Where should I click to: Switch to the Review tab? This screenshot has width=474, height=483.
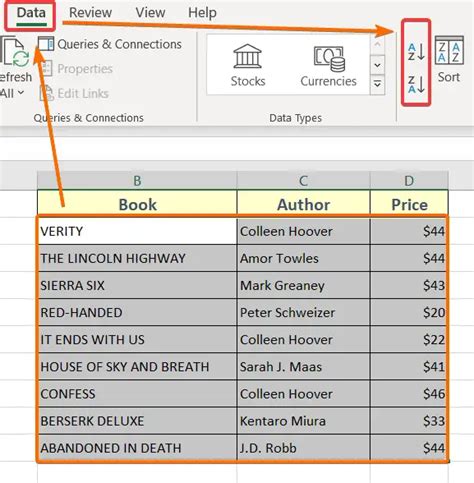click(x=90, y=13)
